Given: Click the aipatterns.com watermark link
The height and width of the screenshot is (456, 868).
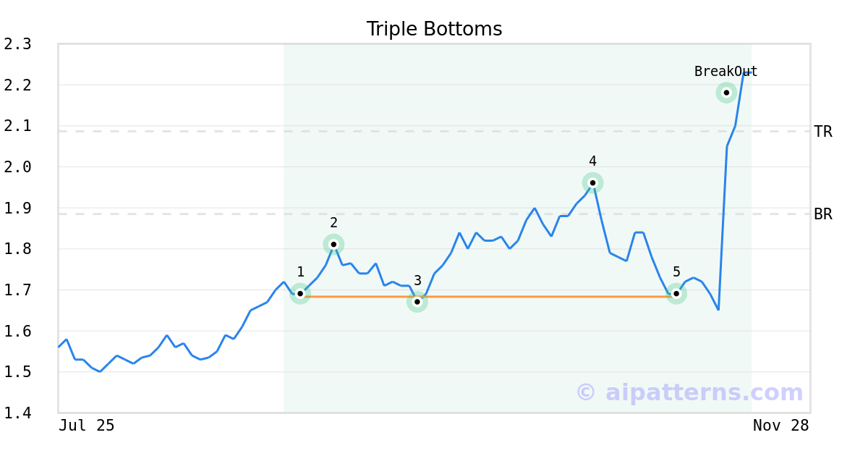Looking at the screenshot, I should tap(689, 392).
